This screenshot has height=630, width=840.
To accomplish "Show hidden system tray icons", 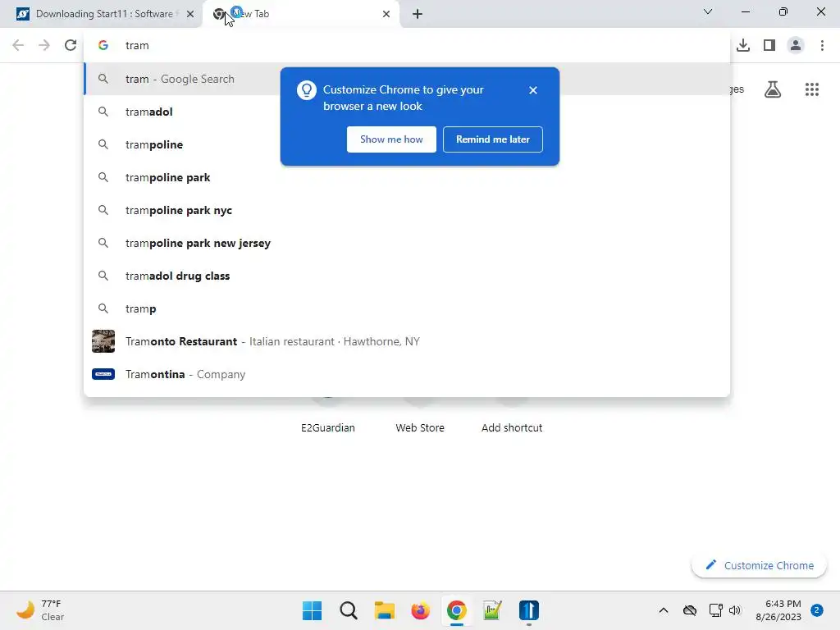I will click(663, 610).
